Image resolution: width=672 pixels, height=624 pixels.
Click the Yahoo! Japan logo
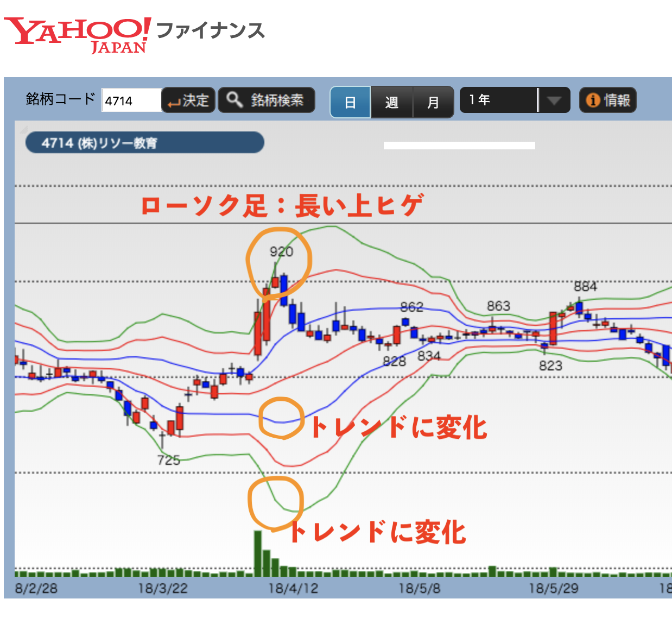(x=77, y=35)
